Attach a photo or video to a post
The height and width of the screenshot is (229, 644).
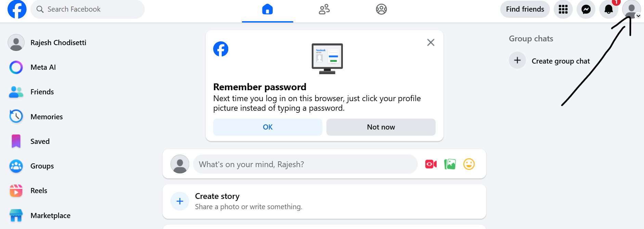(x=450, y=164)
